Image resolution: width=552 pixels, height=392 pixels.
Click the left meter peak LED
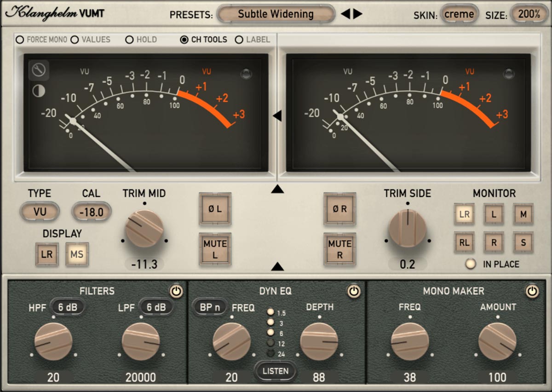click(x=246, y=73)
